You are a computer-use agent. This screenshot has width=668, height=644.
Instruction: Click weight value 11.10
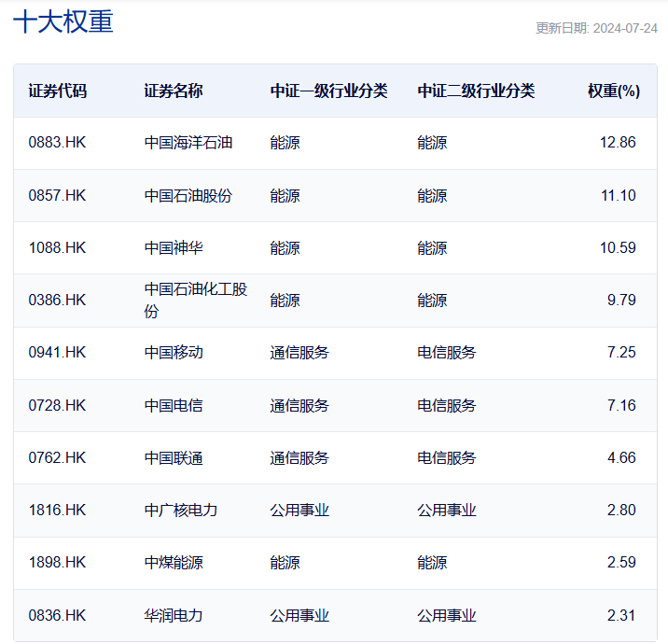619,196
